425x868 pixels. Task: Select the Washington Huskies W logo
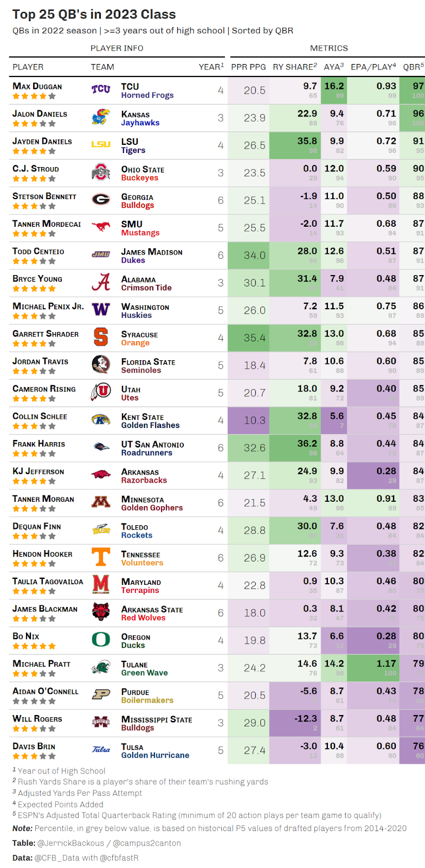[x=101, y=310]
